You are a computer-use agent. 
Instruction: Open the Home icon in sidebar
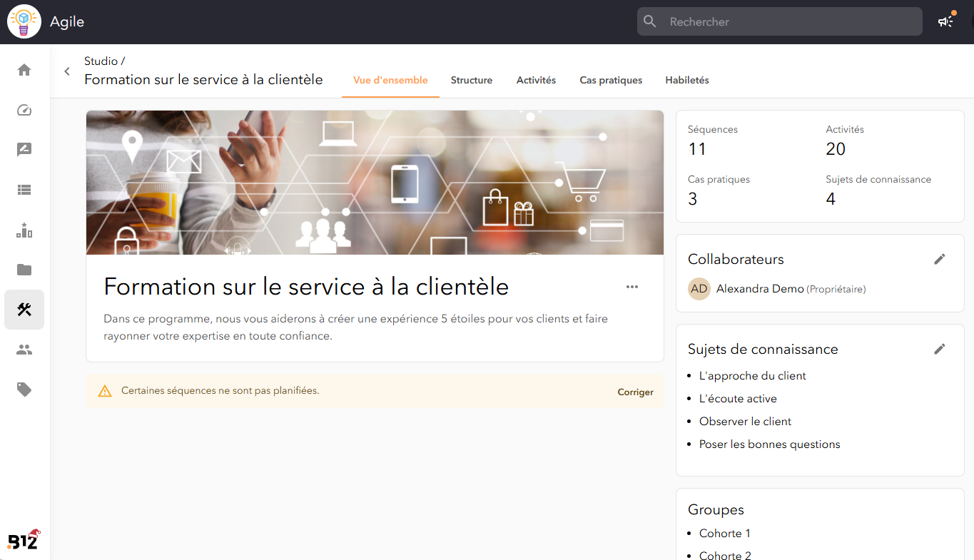pos(24,70)
